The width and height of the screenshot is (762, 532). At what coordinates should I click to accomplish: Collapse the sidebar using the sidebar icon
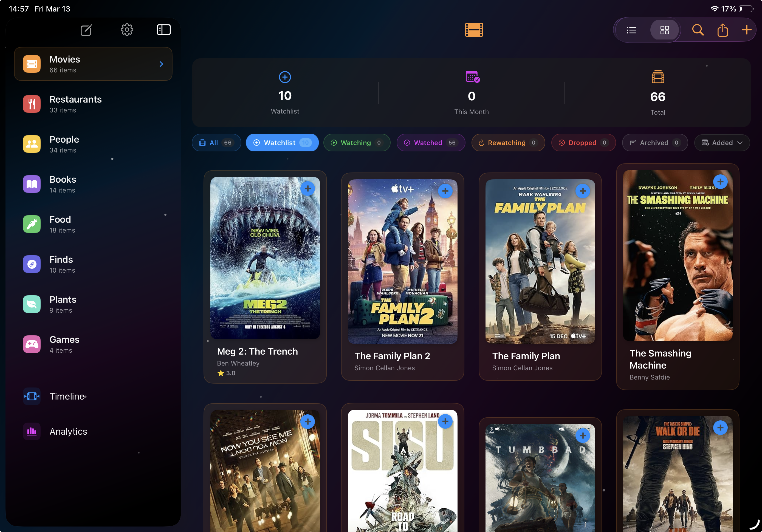163,30
